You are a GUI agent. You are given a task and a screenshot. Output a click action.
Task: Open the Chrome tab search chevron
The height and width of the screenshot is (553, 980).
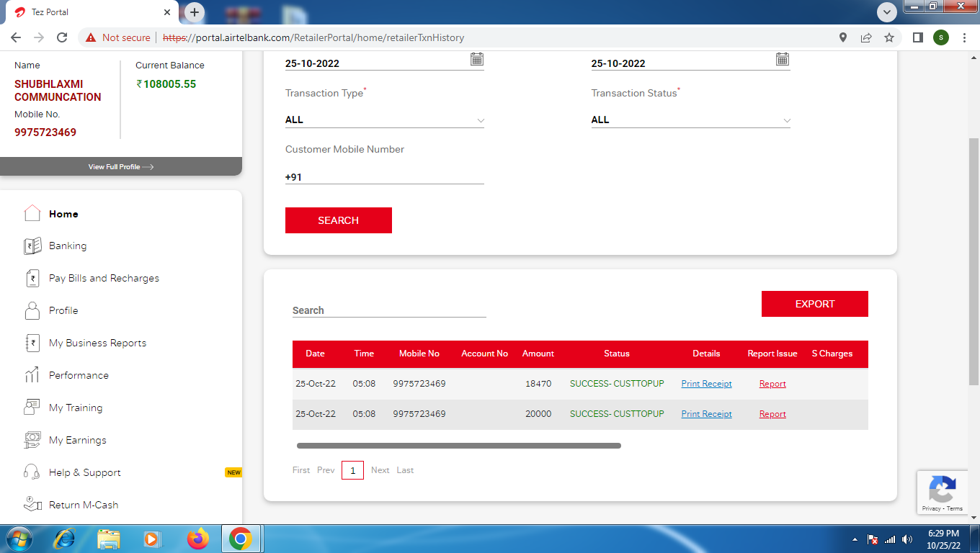click(886, 12)
